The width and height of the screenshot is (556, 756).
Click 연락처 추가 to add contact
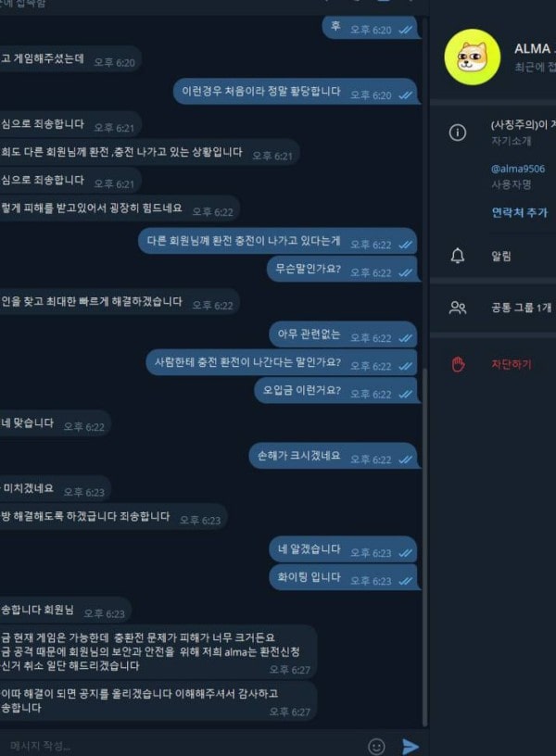(519, 212)
